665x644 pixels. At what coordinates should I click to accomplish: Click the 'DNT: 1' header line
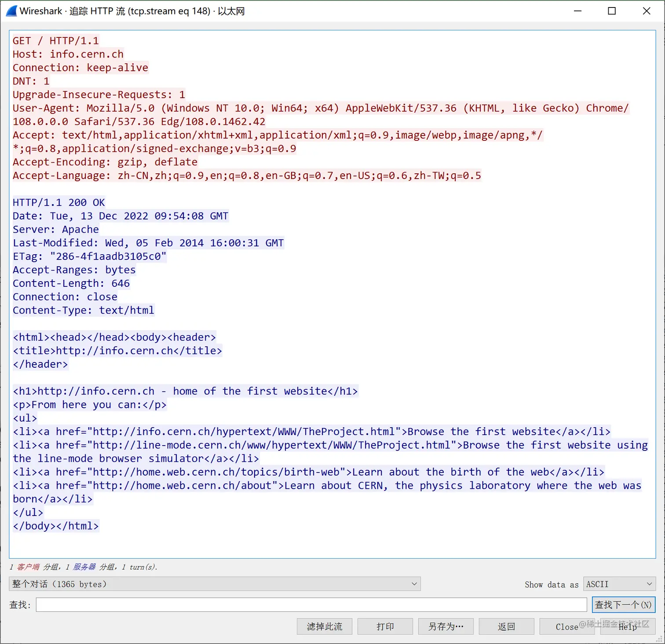31,81
